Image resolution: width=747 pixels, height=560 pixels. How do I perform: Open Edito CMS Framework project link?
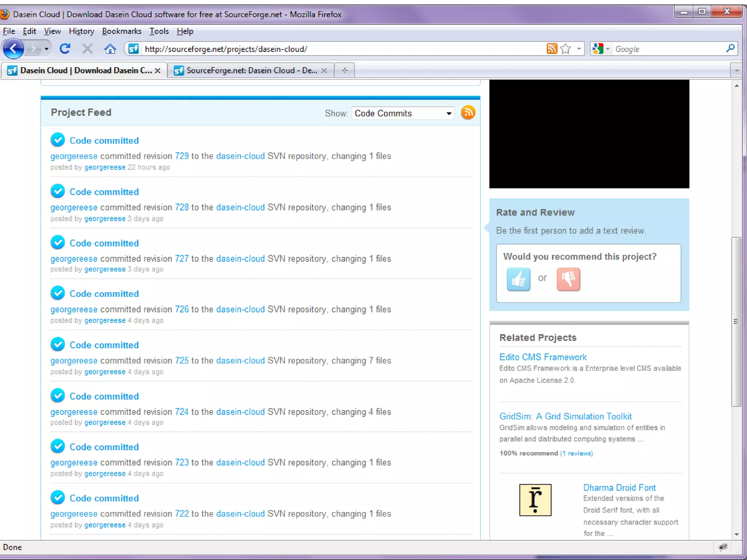(x=542, y=357)
